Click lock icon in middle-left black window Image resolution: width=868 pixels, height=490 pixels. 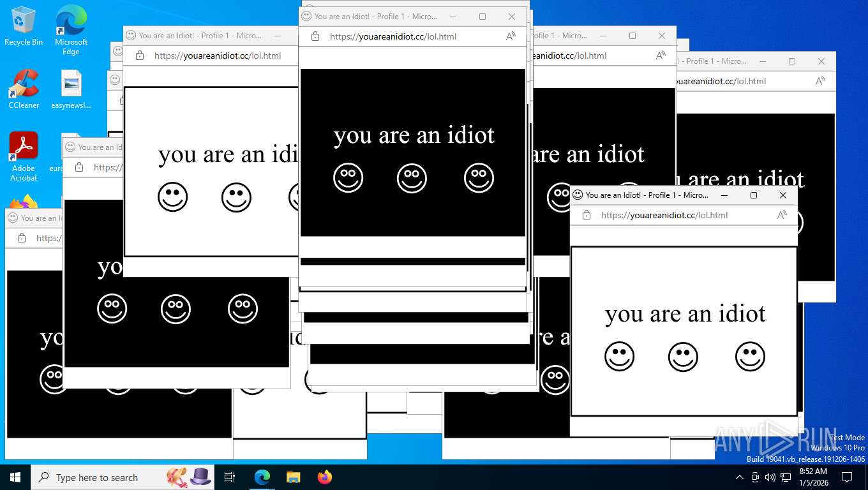click(x=79, y=167)
